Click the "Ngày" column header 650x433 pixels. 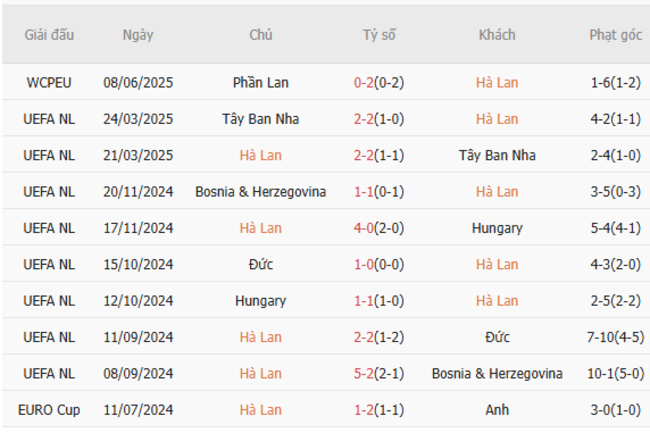click(138, 35)
